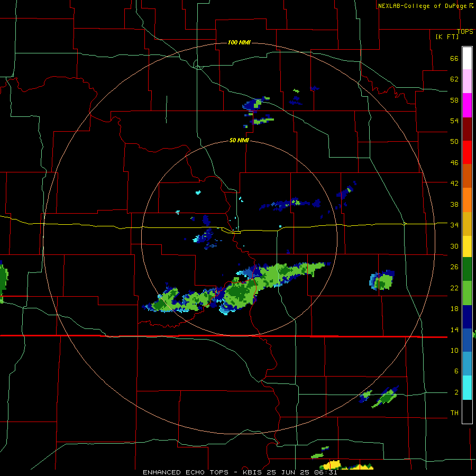Click the dark red swatch near 50
Viewport: 476px width, 476px height.
click(467, 129)
